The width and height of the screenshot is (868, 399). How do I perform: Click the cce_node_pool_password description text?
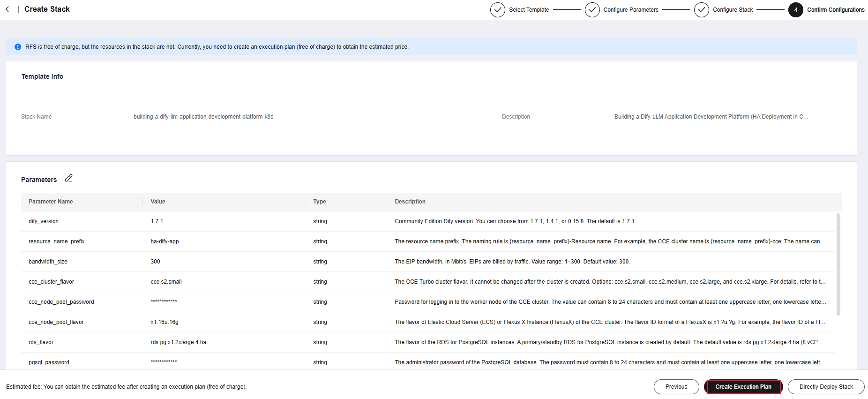pyautogui.click(x=610, y=302)
